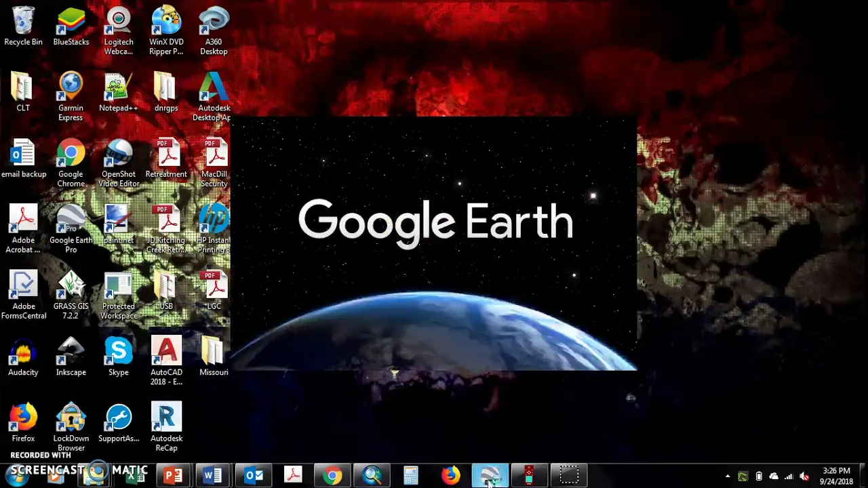
Task: Open PowerPoint from the taskbar
Action: point(174,475)
